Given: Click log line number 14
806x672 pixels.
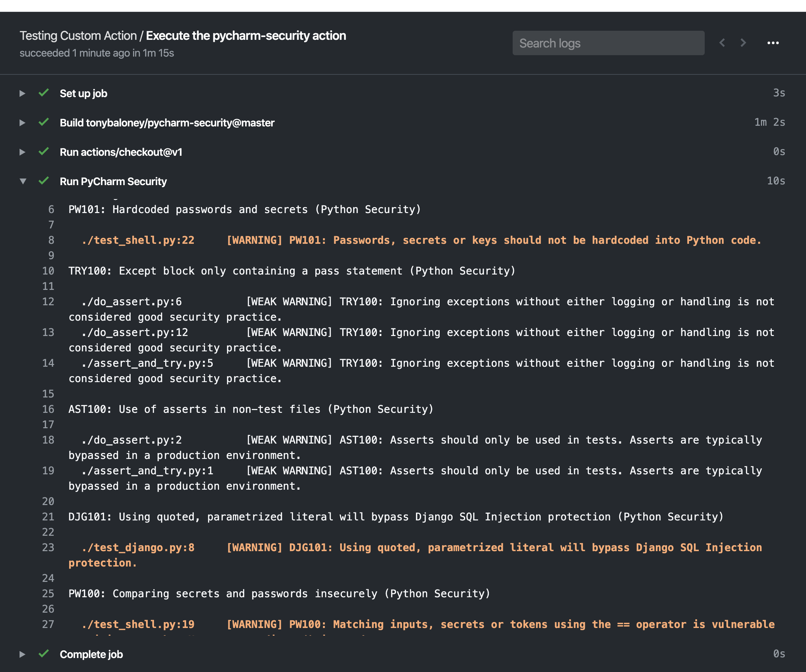Looking at the screenshot, I should (x=48, y=363).
